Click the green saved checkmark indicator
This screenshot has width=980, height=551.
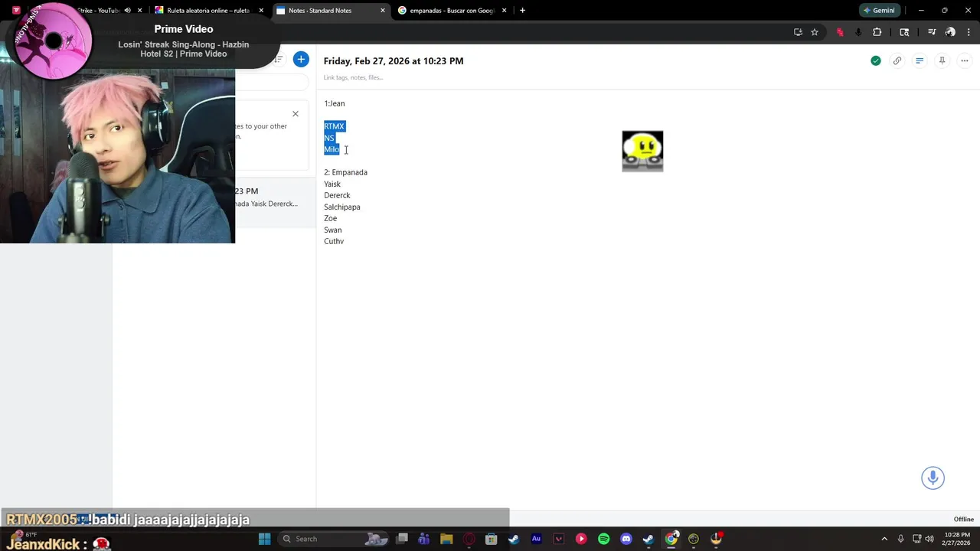[x=875, y=60]
